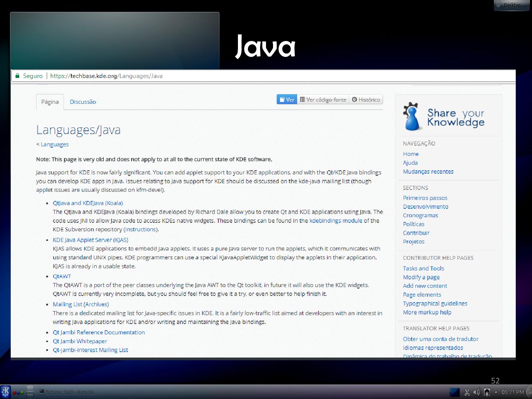Screen dimensions: 532x399
Task: Open Políticas section link
Action: click(414, 224)
